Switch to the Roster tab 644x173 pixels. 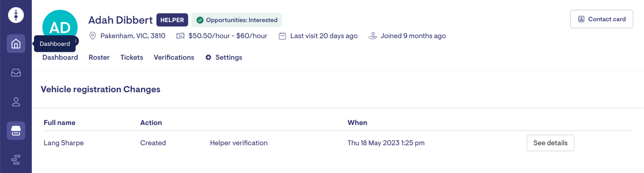point(99,57)
